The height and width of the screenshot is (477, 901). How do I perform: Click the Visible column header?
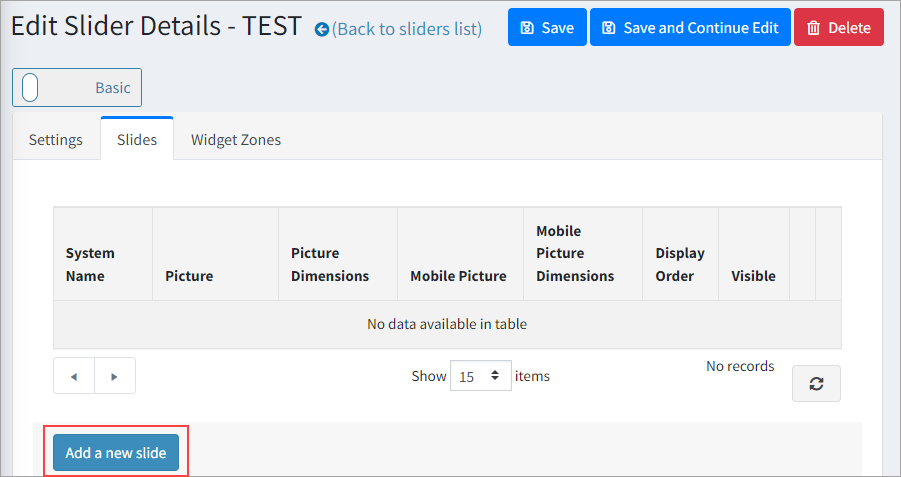click(753, 276)
